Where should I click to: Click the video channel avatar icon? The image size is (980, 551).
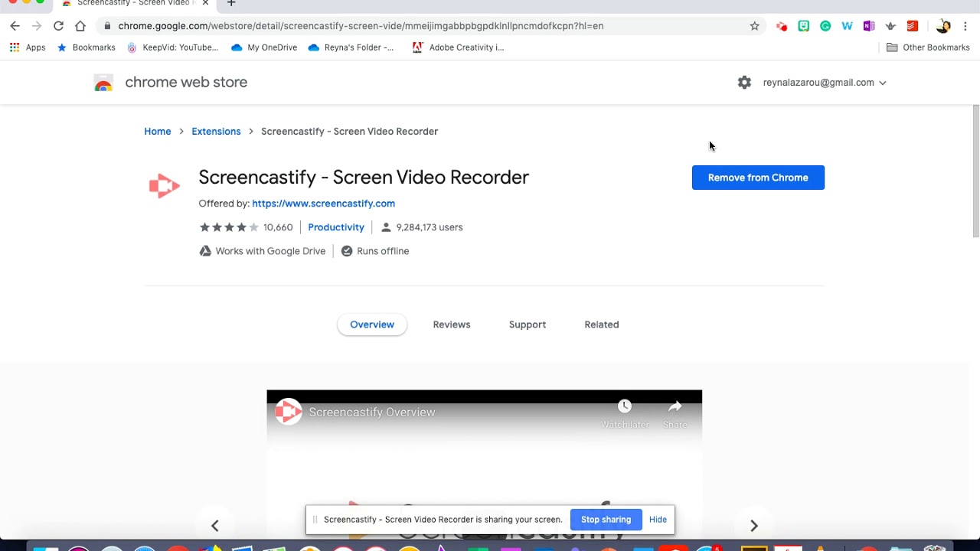click(289, 412)
